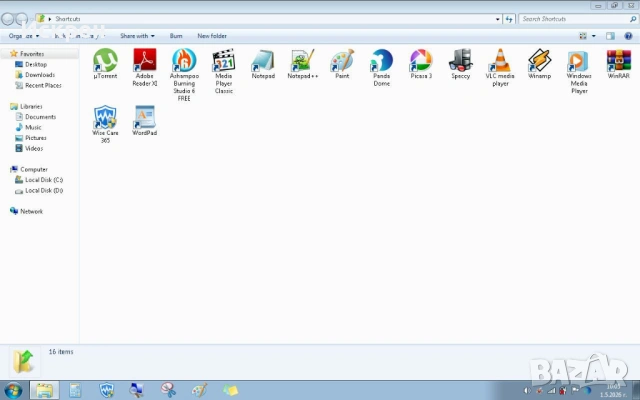Click the Burn toolbar button

pyautogui.click(x=176, y=36)
